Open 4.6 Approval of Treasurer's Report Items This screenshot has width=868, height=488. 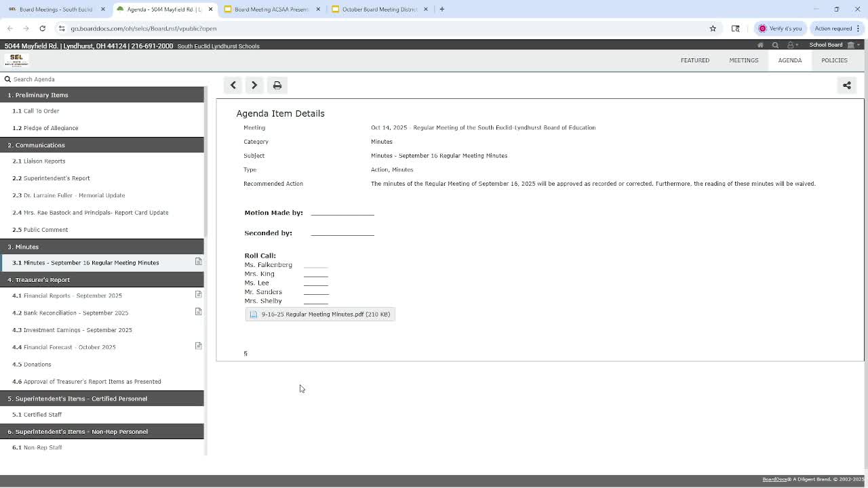coord(102,382)
